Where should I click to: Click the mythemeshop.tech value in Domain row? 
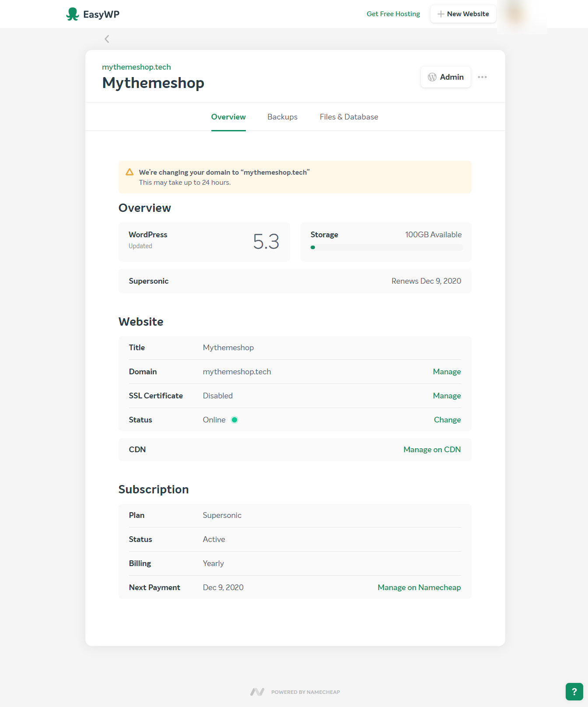(x=237, y=372)
